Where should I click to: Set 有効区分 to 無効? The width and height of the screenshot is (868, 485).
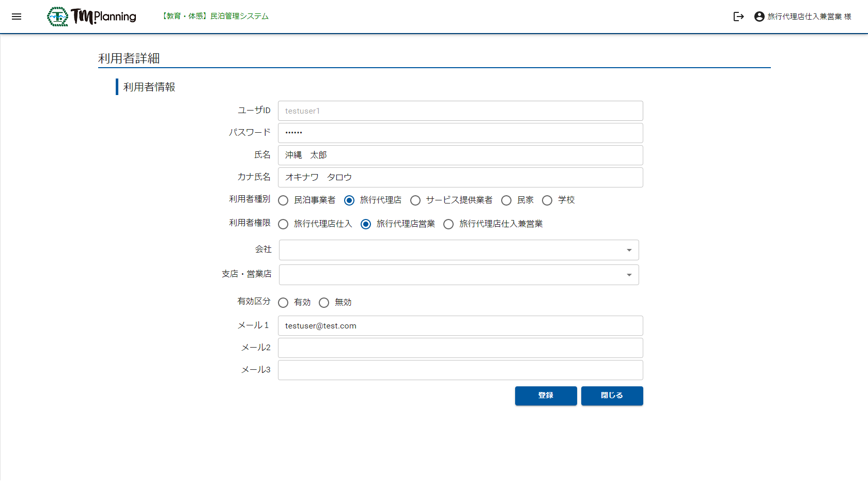[324, 303]
